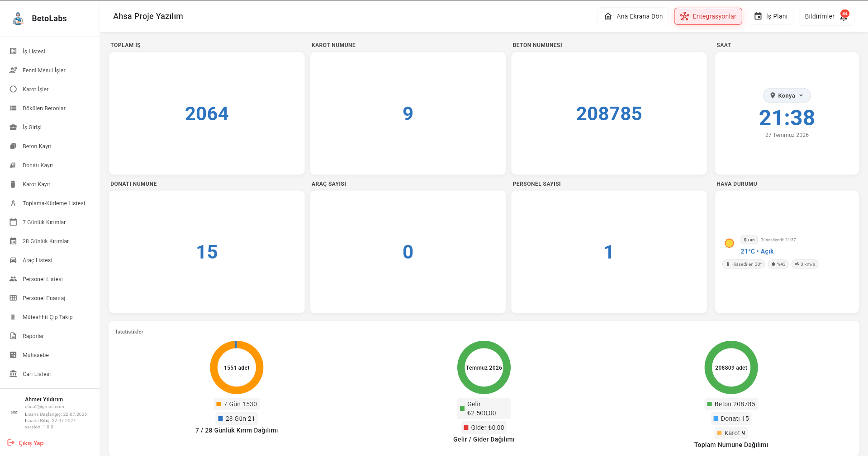Screen dimensions: 868x456
Task: Click the 208809 adet donut chart
Action: pos(731,367)
